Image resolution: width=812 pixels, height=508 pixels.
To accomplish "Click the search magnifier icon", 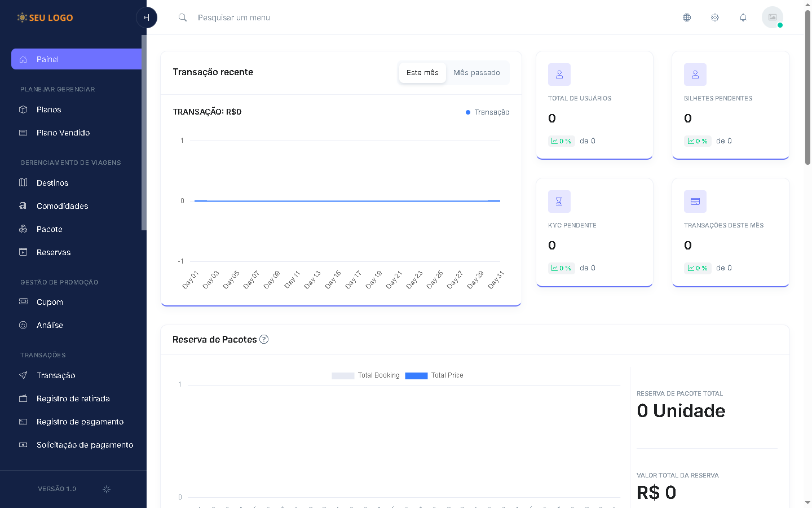I will click(183, 17).
